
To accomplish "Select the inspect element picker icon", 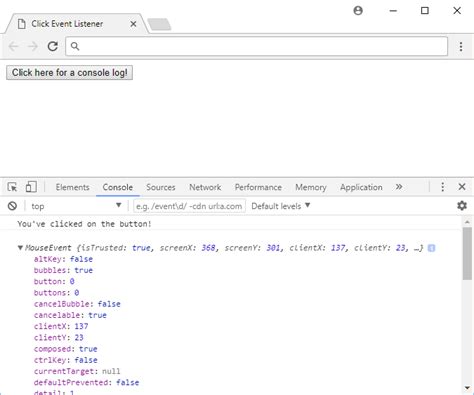I will pyautogui.click(x=12, y=187).
